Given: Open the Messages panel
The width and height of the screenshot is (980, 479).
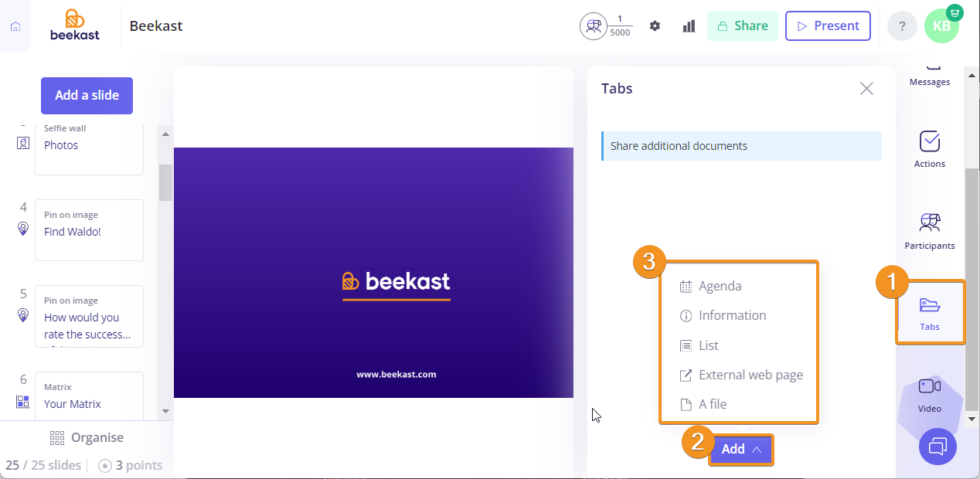Looking at the screenshot, I should (x=930, y=75).
